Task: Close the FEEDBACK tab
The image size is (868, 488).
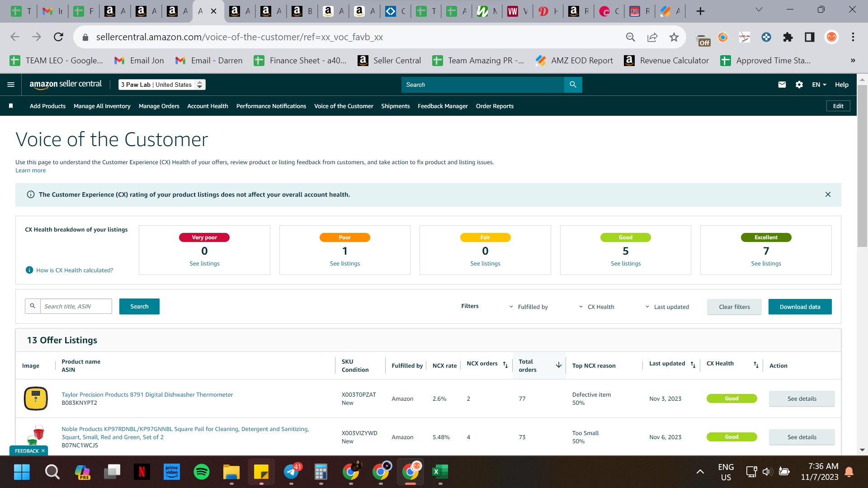Action: pyautogui.click(x=43, y=451)
